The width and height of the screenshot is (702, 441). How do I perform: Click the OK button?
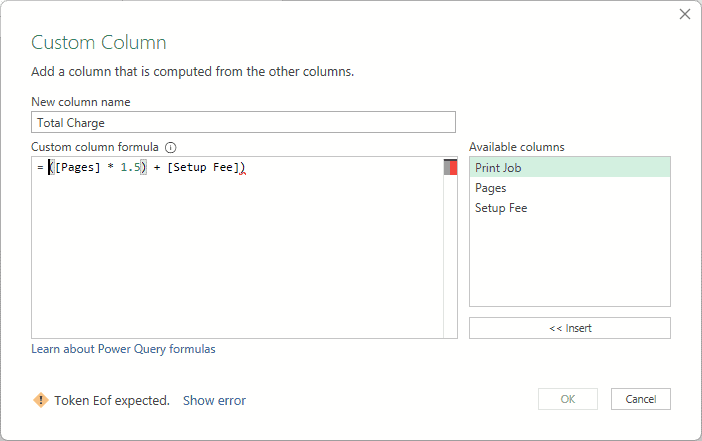[x=568, y=399]
